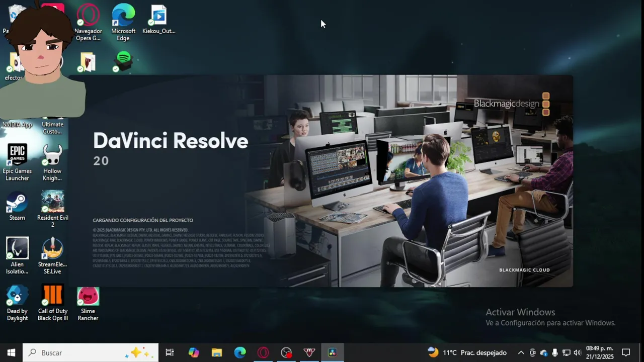The image size is (644, 362).
Task: Switch to DaVinci Resolve on the taskbar
Action: coord(333,352)
